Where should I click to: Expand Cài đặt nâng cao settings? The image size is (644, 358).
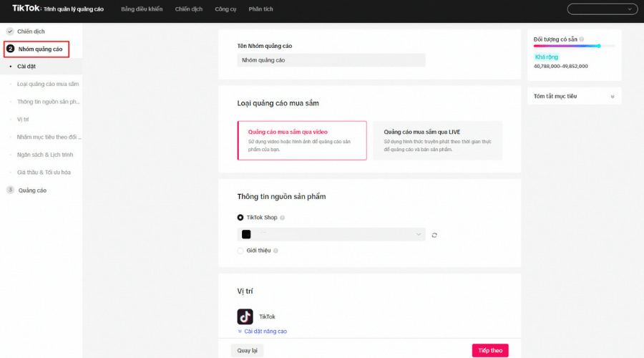(262, 332)
